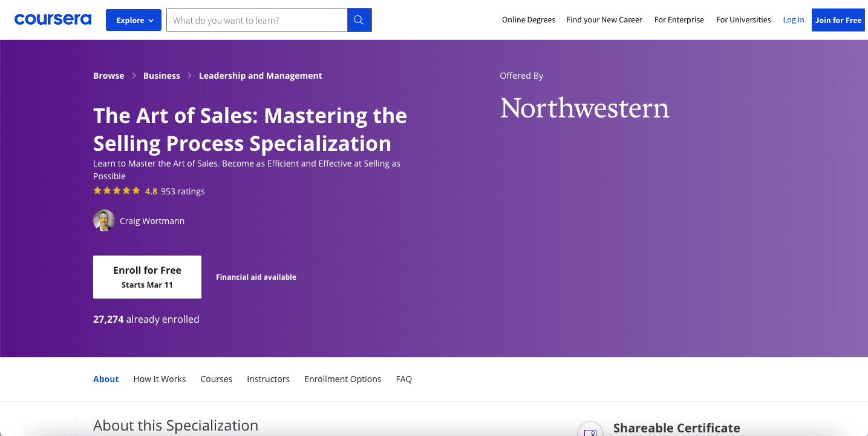Image resolution: width=868 pixels, height=436 pixels.
Task: Click the Shareable Certificate icon
Action: click(590, 429)
